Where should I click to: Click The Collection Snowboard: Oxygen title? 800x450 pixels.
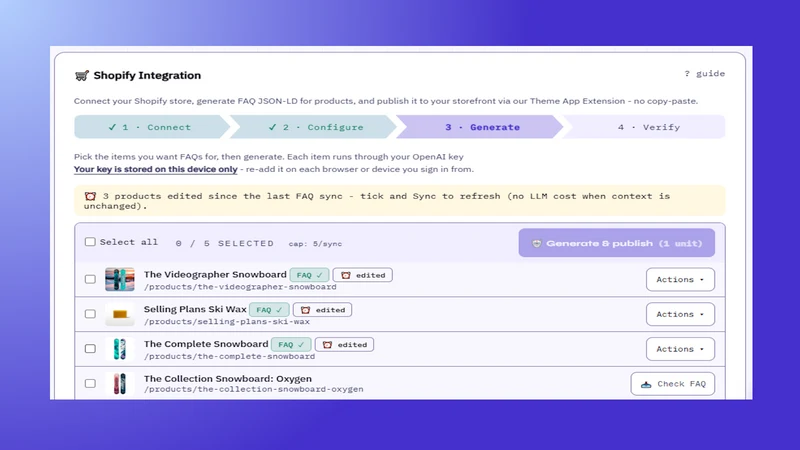(228, 379)
